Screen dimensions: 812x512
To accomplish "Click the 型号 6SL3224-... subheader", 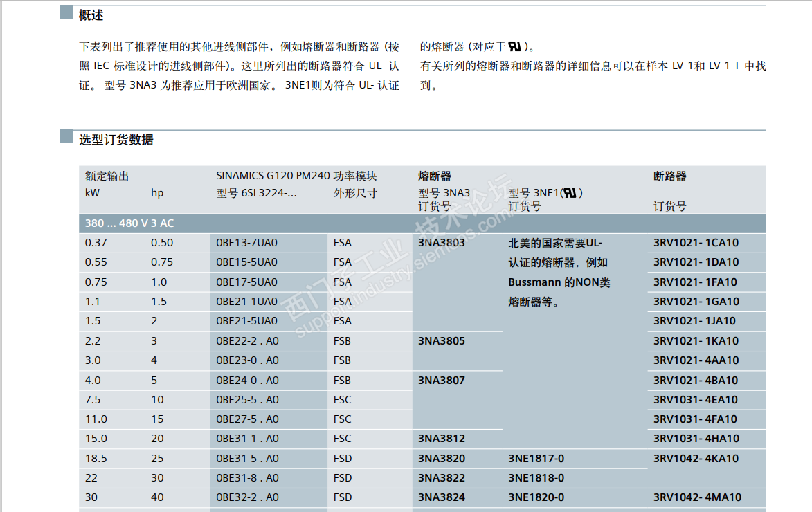I will pos(256,193).
